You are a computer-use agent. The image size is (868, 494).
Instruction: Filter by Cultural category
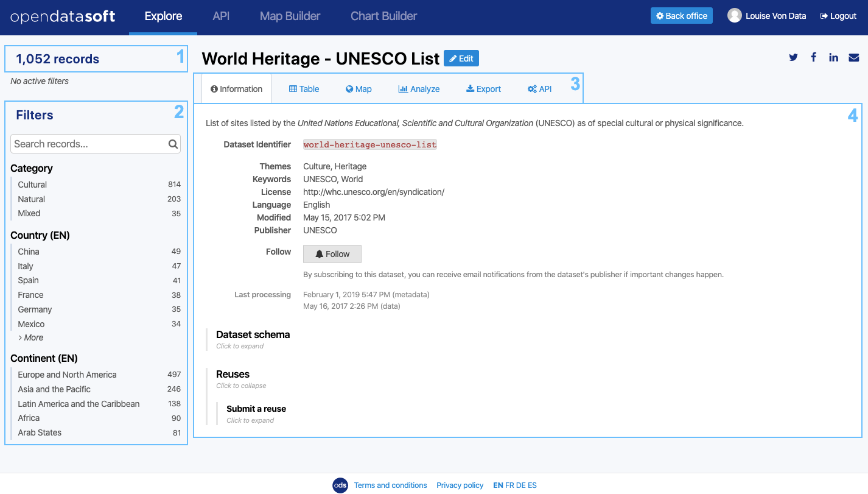pos(33,185)
